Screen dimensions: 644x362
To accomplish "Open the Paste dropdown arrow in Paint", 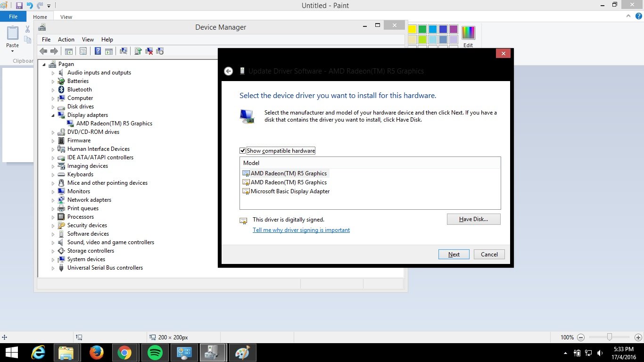I will [12, 51].
